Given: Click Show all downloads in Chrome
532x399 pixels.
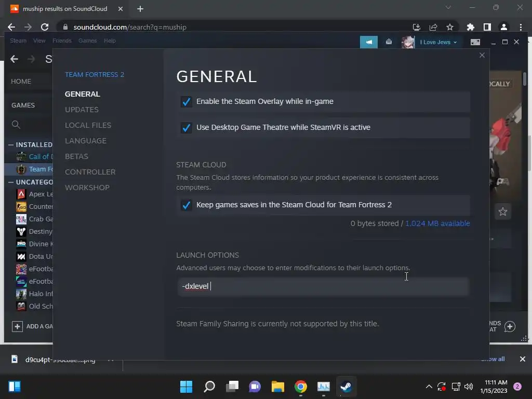Looking at the screenshot, I should point(493,359).
